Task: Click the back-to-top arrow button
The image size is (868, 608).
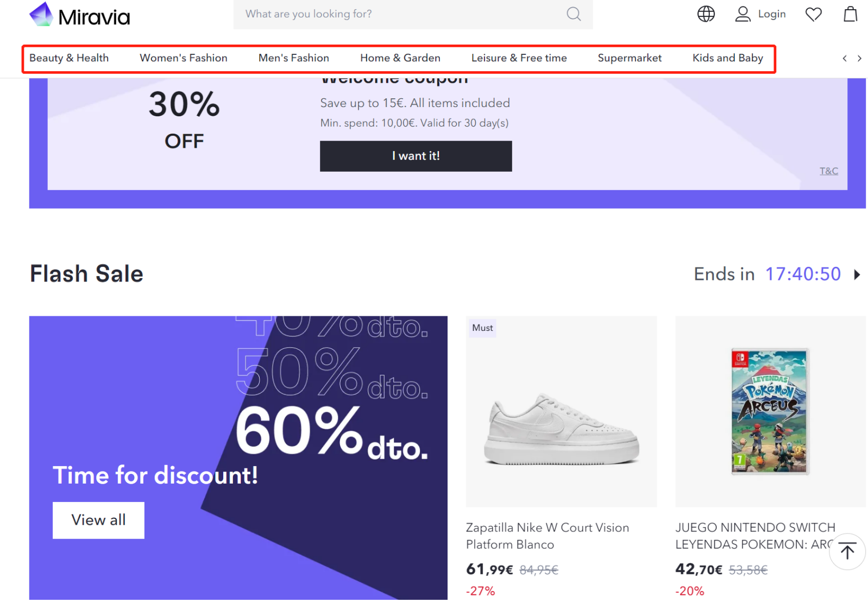Action: tap(847, 551)
